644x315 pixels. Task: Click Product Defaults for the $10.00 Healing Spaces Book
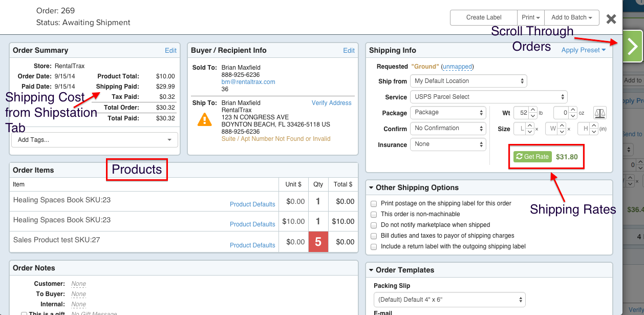pos(252,224)
